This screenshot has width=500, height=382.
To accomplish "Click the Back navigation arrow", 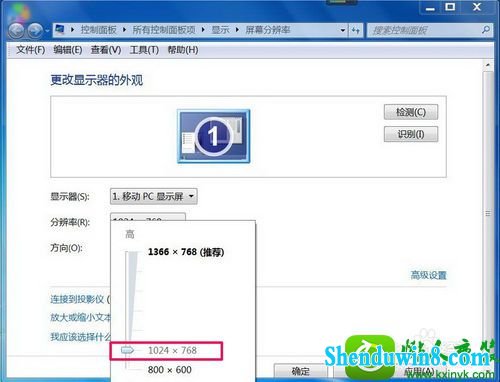I will 16,31.
